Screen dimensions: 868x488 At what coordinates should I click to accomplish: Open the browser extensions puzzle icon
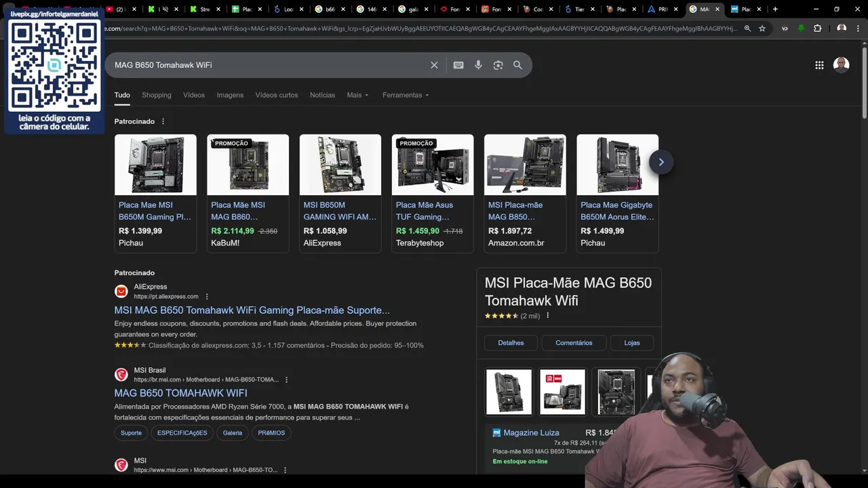(817, 28)
